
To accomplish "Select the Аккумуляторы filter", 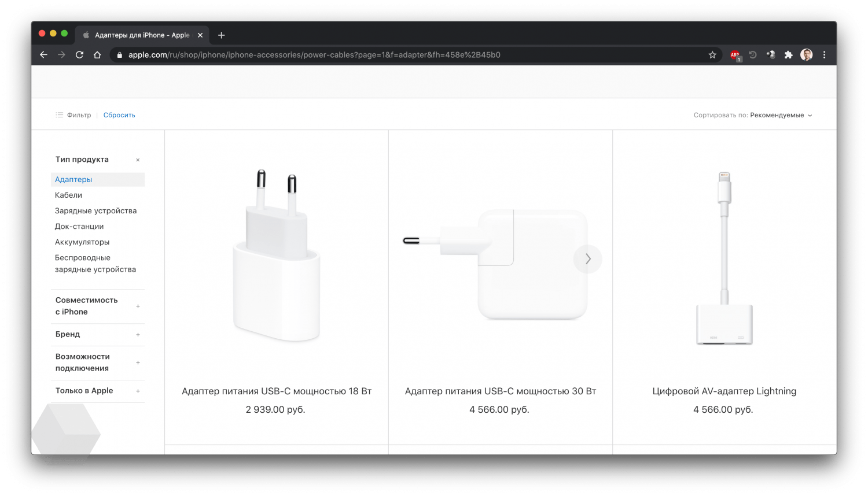I will [x=82, y=242].
